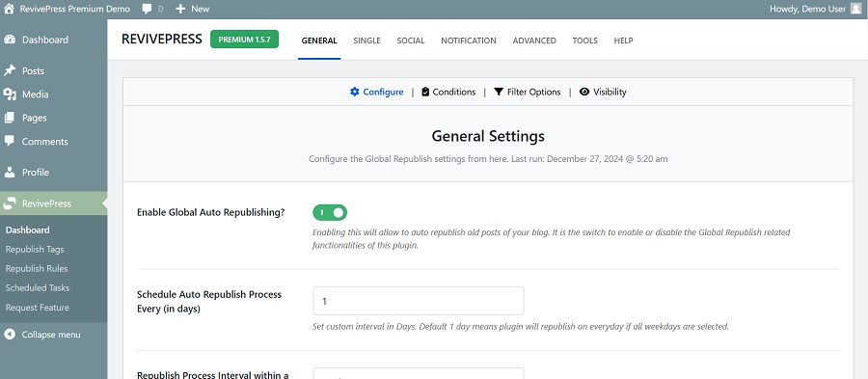Open Scheduled Tasks submenu item
Screen dimensions: 868x379
coord(38,288)
